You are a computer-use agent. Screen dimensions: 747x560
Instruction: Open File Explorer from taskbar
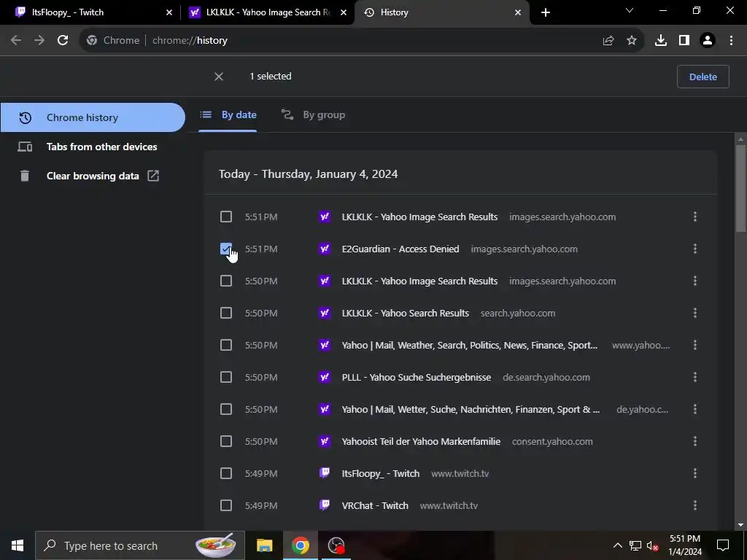point(264,545)
